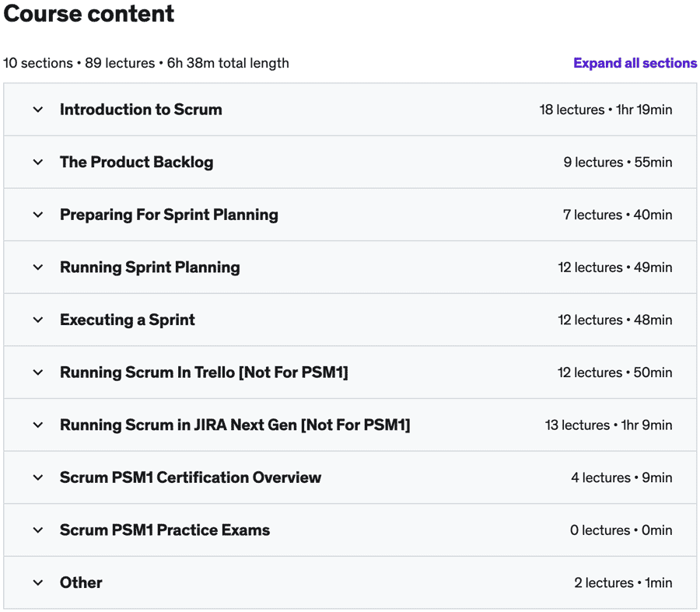Expand The Product Backlog chevron
This screenshot has height=612, width=700.
click(x=38, y=162)
